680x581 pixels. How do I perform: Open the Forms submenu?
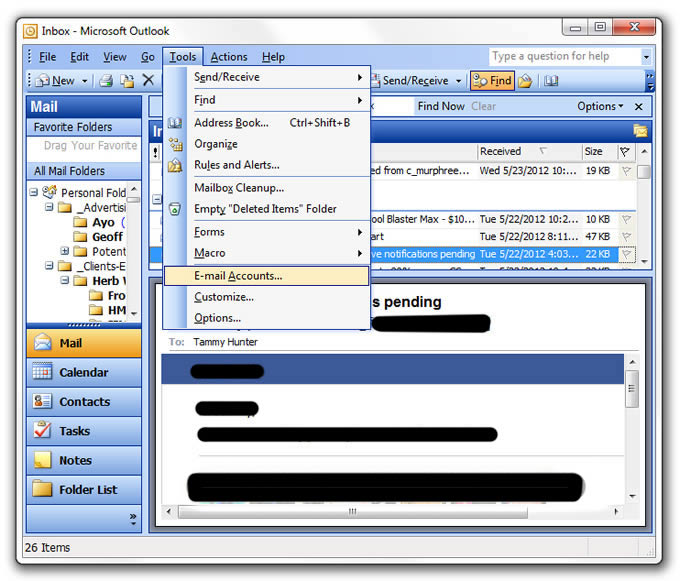click(x=278, y=232)
